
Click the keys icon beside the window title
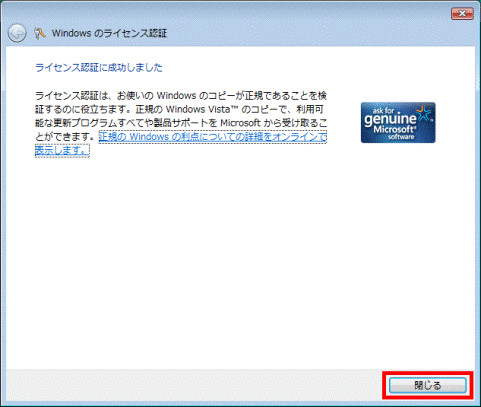[40, 33]
